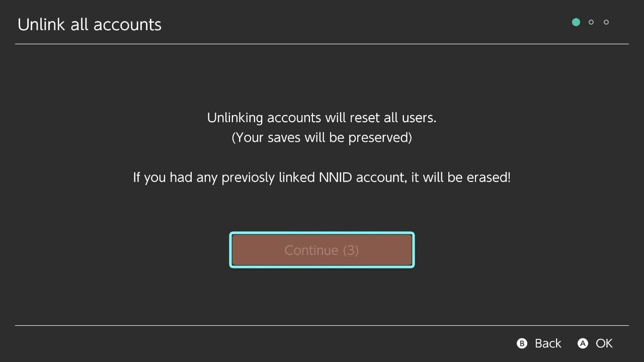Click the circled A button icon

[583, 343]
